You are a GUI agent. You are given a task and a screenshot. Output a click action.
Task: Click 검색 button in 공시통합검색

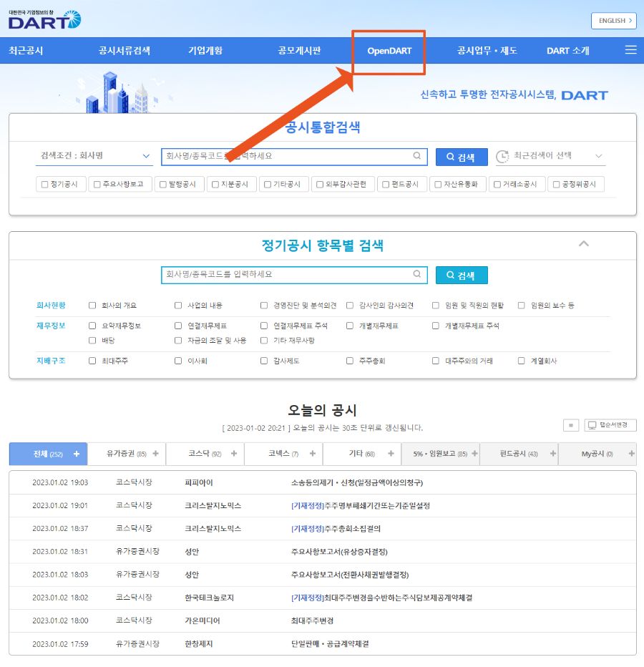(462, 157)
